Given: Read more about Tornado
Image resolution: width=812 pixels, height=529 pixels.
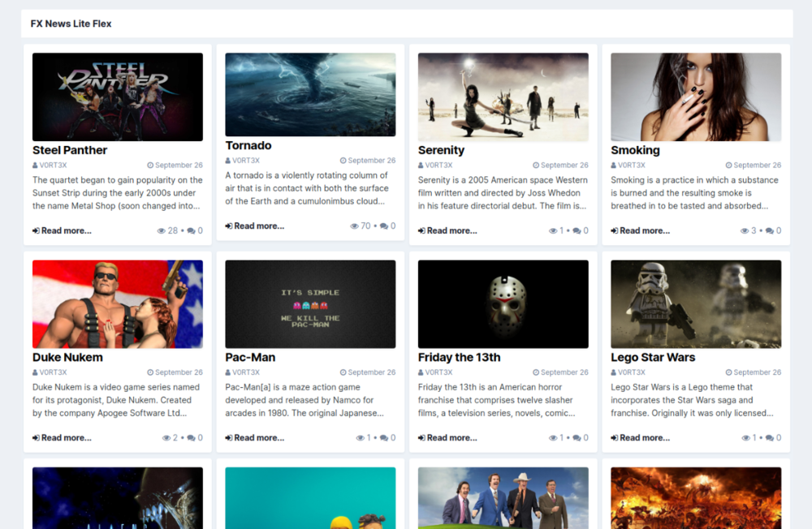Looking at the screenshot, I should [255, 226].
